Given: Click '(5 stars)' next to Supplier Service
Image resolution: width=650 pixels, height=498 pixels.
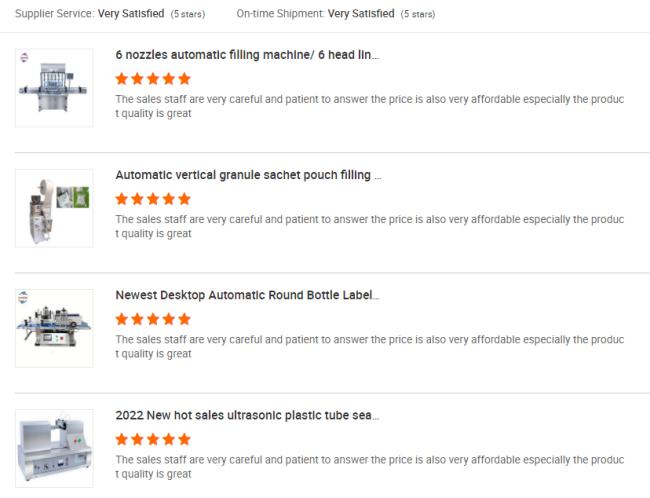Looking at the screenshot, I should pyautogui.click(x=188, y=14).
